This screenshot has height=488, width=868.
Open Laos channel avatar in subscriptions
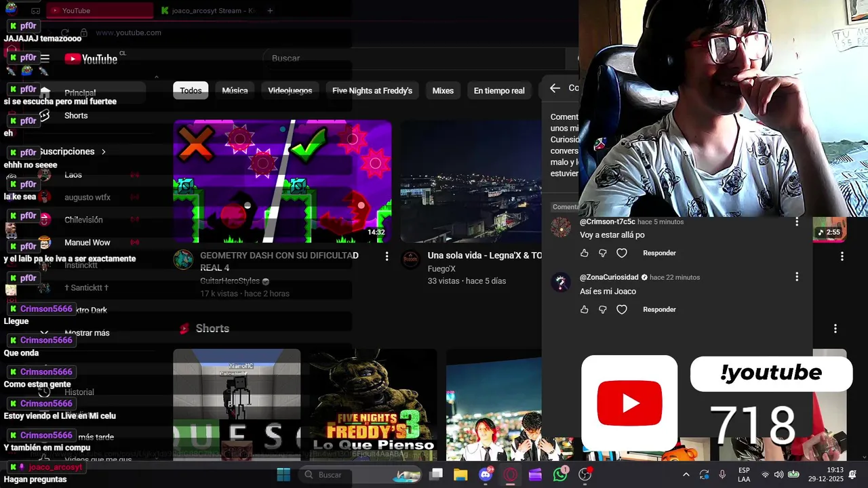click(x=45, y=175)
